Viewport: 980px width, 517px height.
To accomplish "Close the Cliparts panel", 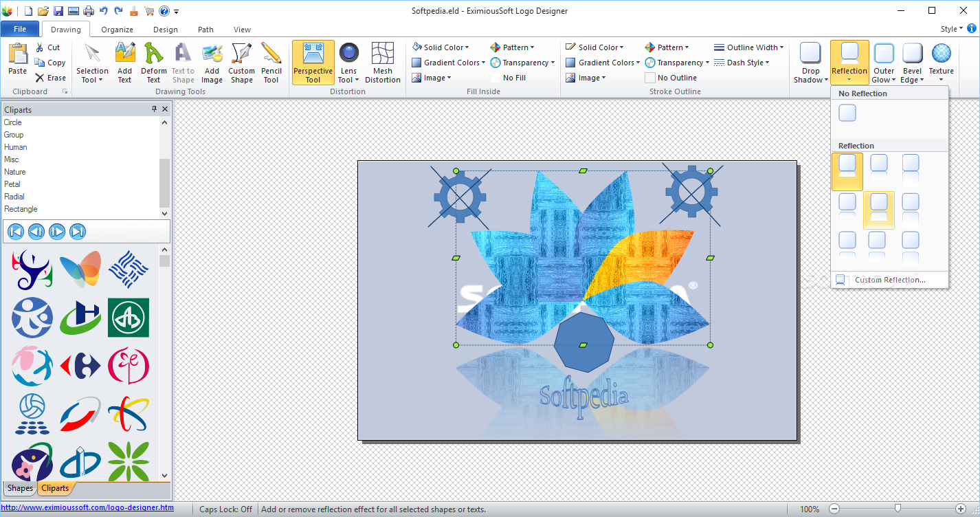I will pyautogui.click(x=165, y=109).
